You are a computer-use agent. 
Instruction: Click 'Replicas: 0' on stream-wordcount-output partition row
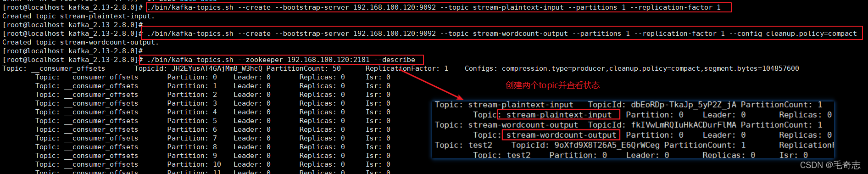pyautogui.click(x=805, y=135)
